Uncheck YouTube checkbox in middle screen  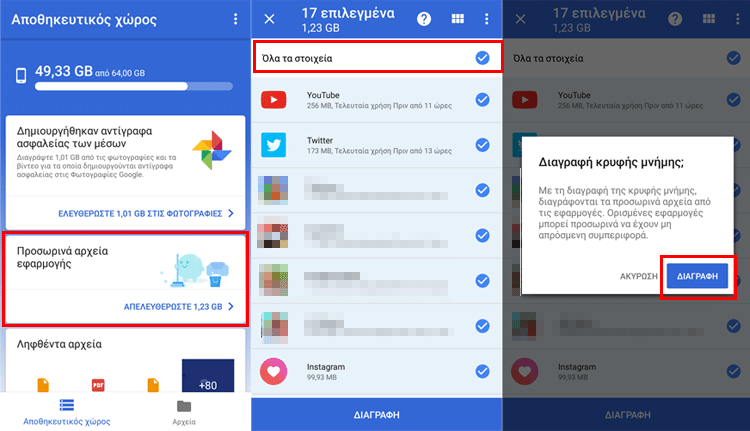[x=483, y=99]
